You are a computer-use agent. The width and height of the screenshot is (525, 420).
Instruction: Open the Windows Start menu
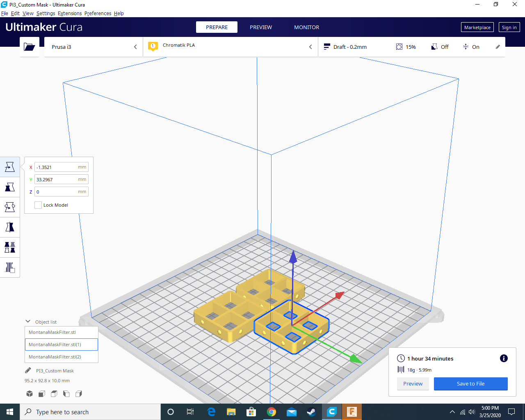point(10,412)
